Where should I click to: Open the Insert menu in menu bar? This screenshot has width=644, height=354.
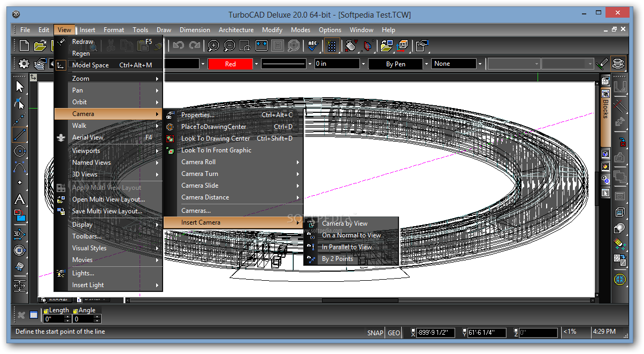tap(88, 30)
